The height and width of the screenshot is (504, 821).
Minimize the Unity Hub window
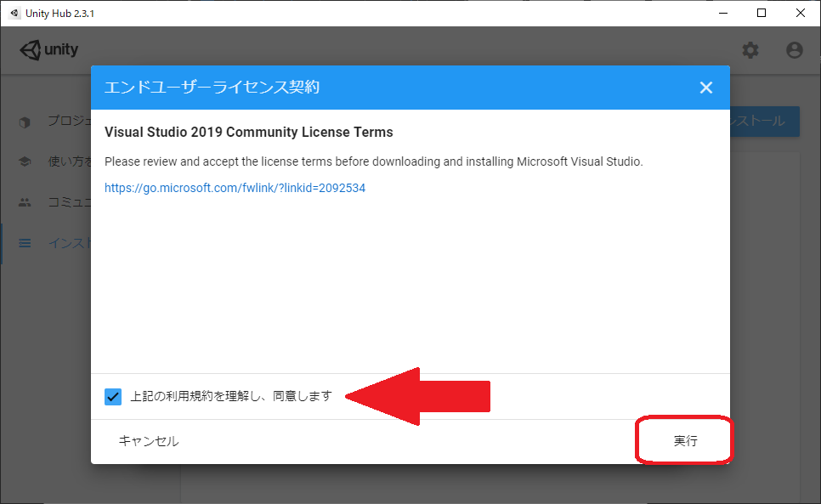tap(723, 13)
